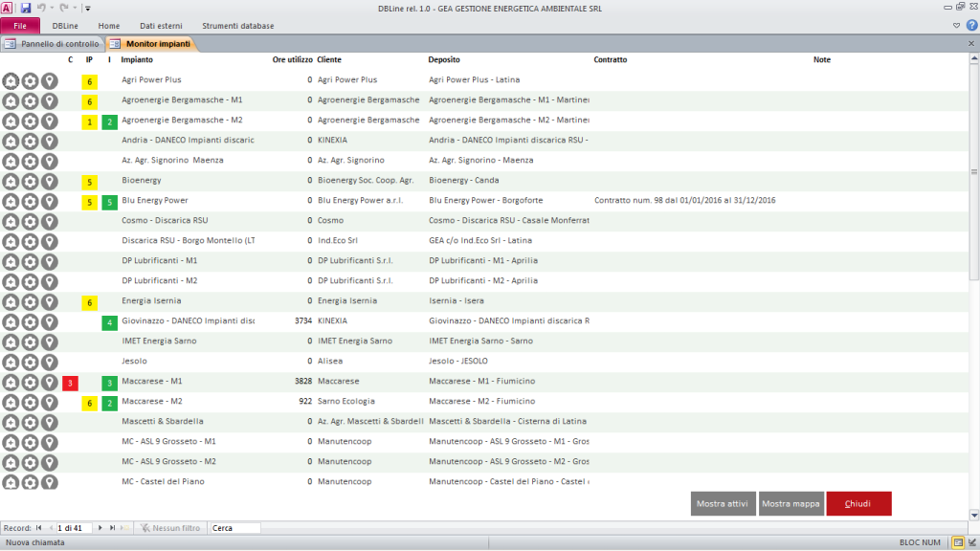Click the map pin for Blu Energy Power
This screenshot has height=551, width=980.
point(50,201)
